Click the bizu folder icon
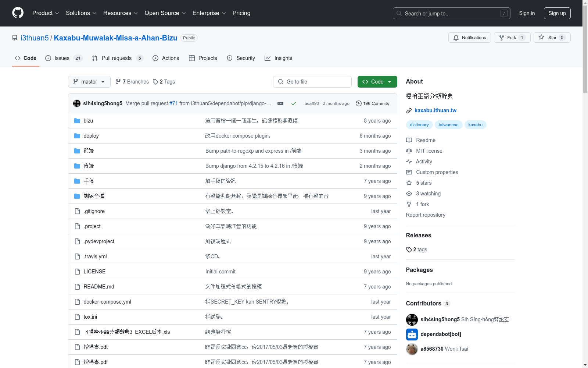This screenshot has width=588, height=368. point(77,121)
